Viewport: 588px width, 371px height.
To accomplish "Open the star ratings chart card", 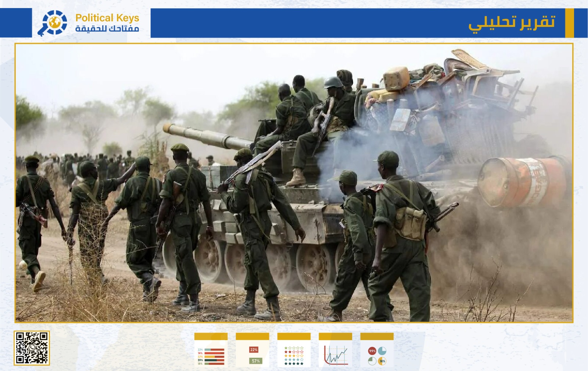I will tap(294, 350).
